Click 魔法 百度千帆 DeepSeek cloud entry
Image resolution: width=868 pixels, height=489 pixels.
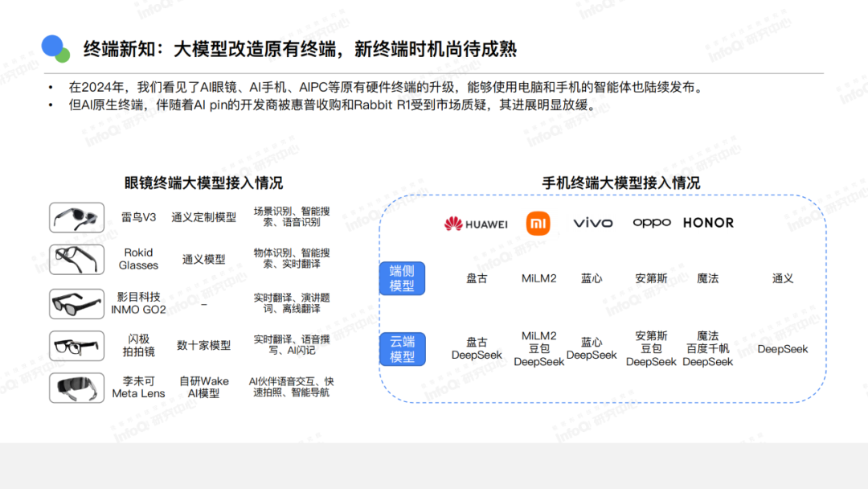pyautogui.click(x=707, y=349)
